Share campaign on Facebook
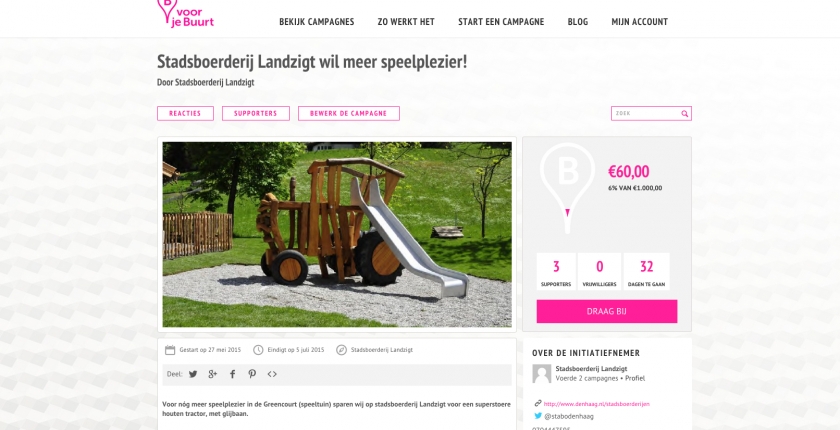Viewport: 840px width, 430px height. [232, 374]
